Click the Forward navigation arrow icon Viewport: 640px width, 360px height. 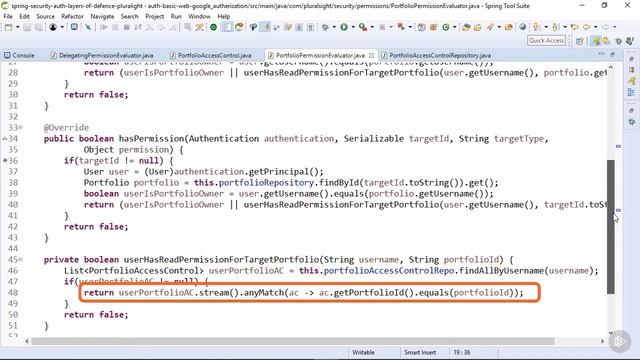point(605,27)
